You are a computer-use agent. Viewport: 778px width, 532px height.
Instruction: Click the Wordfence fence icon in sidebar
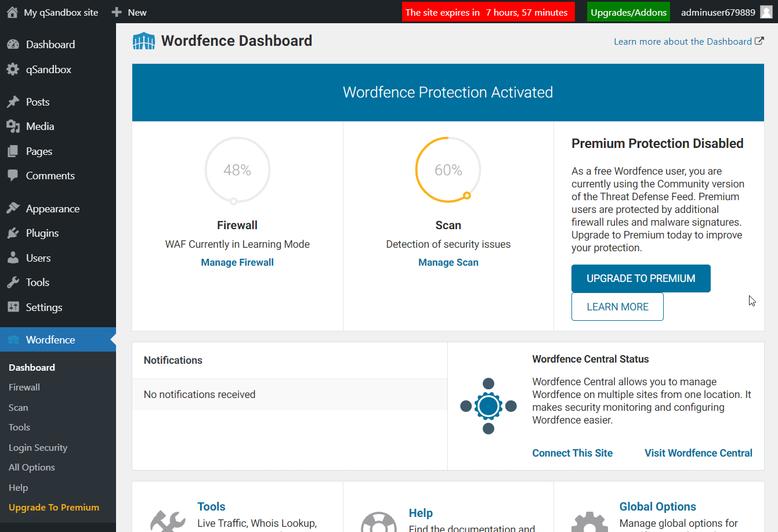13,340
